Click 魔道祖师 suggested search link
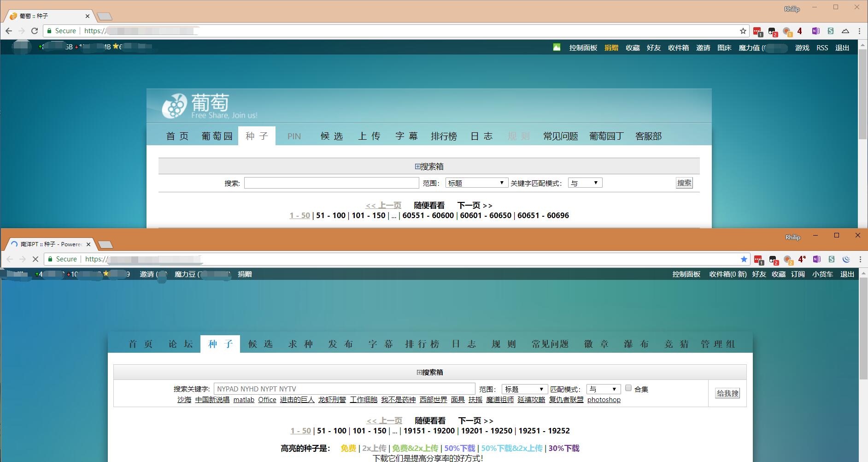868x462 pixels. pyautogui.click(x=500, y=400)
